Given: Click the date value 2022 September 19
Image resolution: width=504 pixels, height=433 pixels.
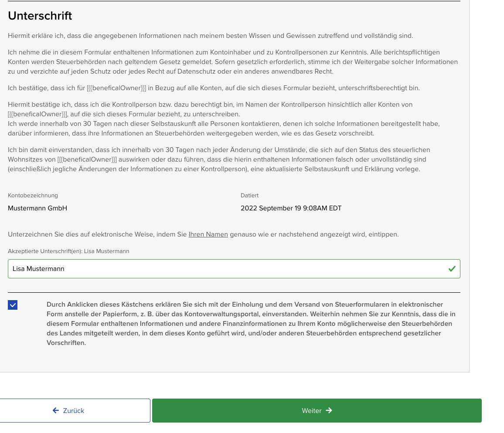Looking at the screenshot, I should pyautogui.click(x=291, y=208).
